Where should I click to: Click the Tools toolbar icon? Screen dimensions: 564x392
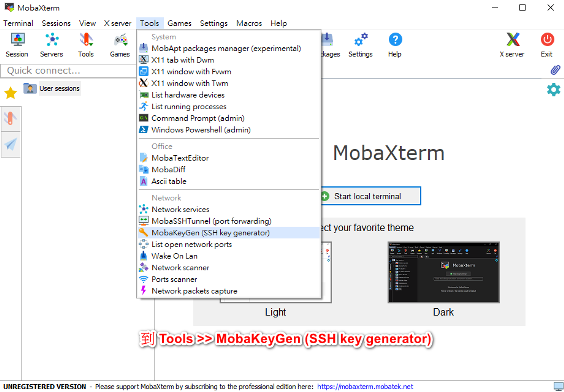[x=86, y=45]
